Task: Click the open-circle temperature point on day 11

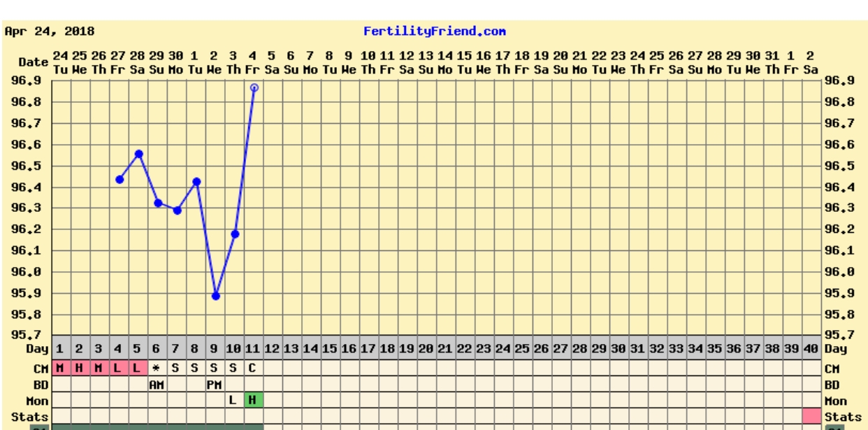Action: pos(254,88)
